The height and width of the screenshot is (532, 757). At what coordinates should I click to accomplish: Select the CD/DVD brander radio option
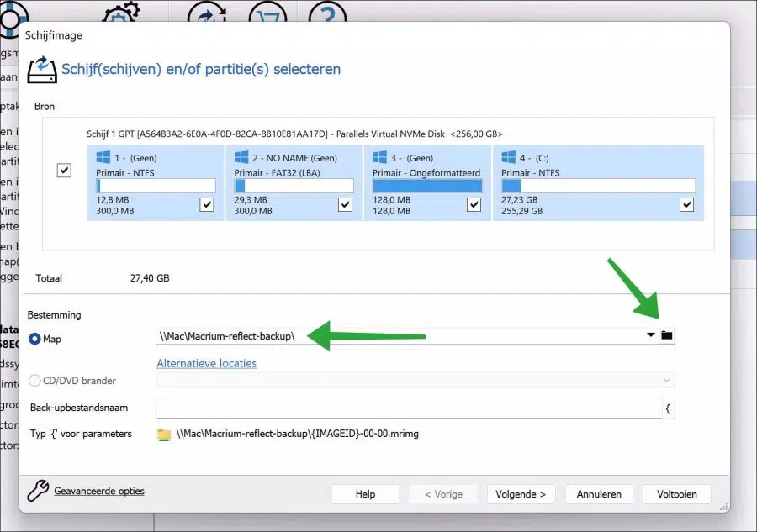(34, 381)
